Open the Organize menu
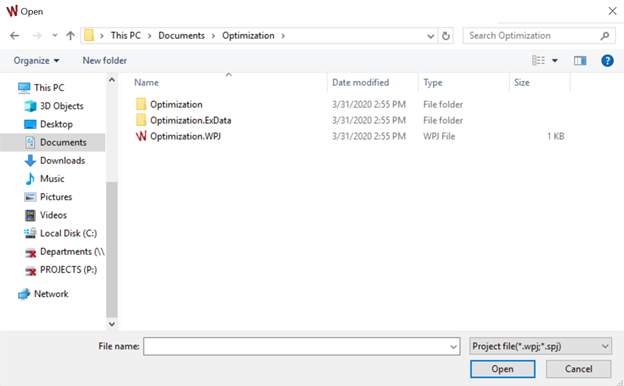Image resolution: width=624 pixels, height=386 pixels. pos(36,60)
